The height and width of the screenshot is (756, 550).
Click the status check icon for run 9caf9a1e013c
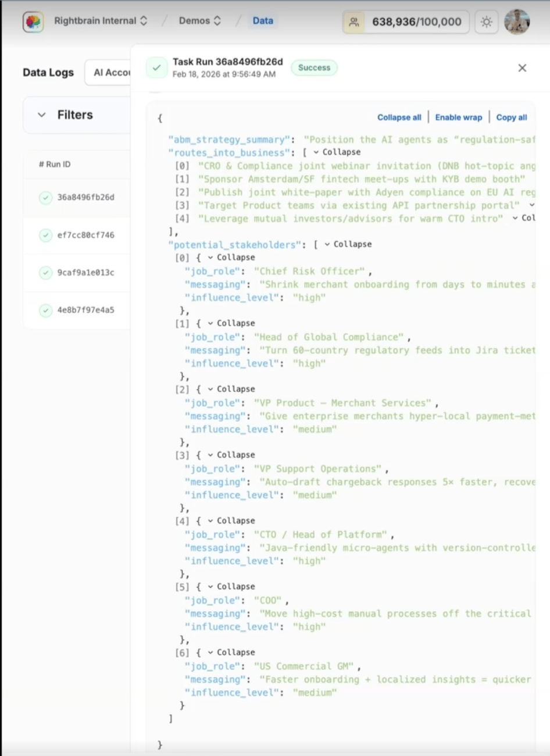point(45,273)
